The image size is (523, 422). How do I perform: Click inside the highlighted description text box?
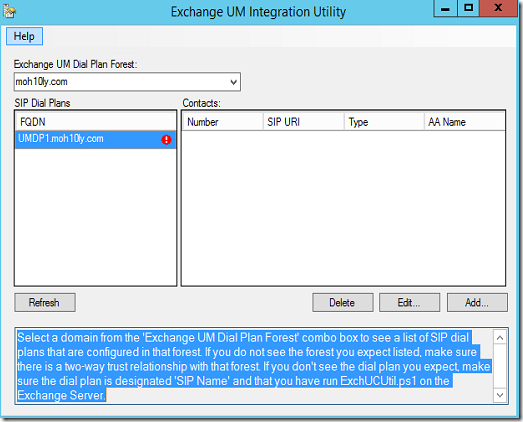point(254,366)
